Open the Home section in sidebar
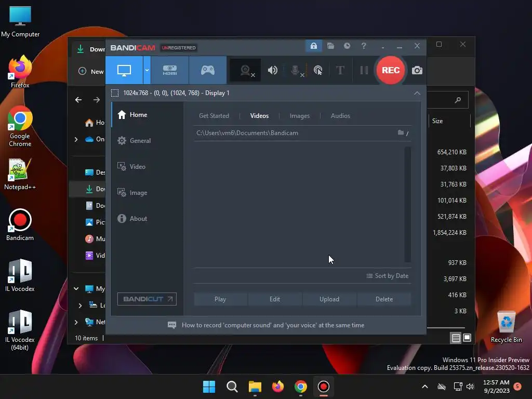532x399 pixels. pos(147,115)
